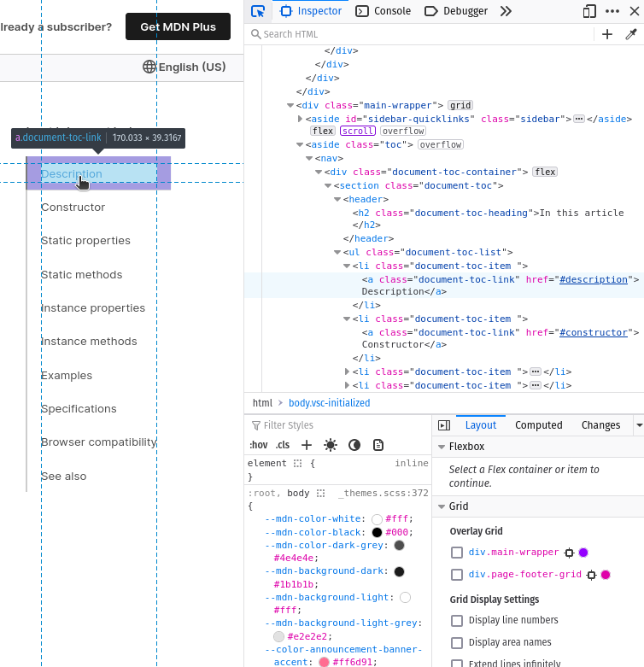Switch to the Console tab
The image size is (644, 667).
[383, 11]
